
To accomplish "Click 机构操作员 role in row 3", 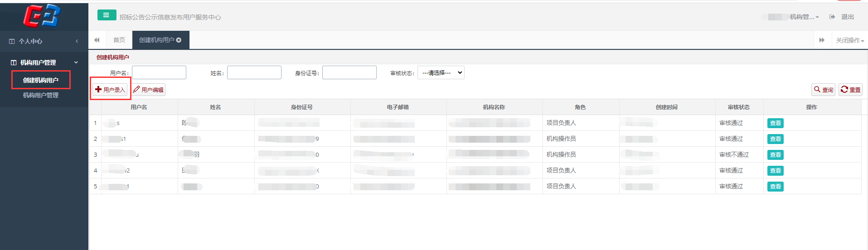I will coord(561,154).
